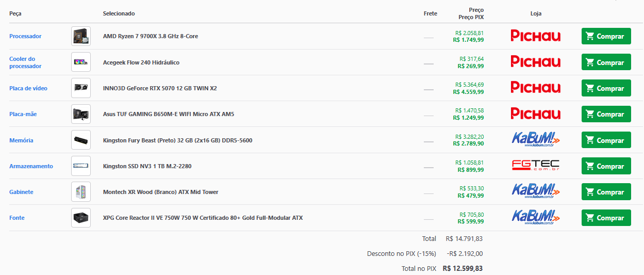Open the XPG Core Reactor power supply thumbnail
The image size is (644, 275).
[x=81, y=218]
